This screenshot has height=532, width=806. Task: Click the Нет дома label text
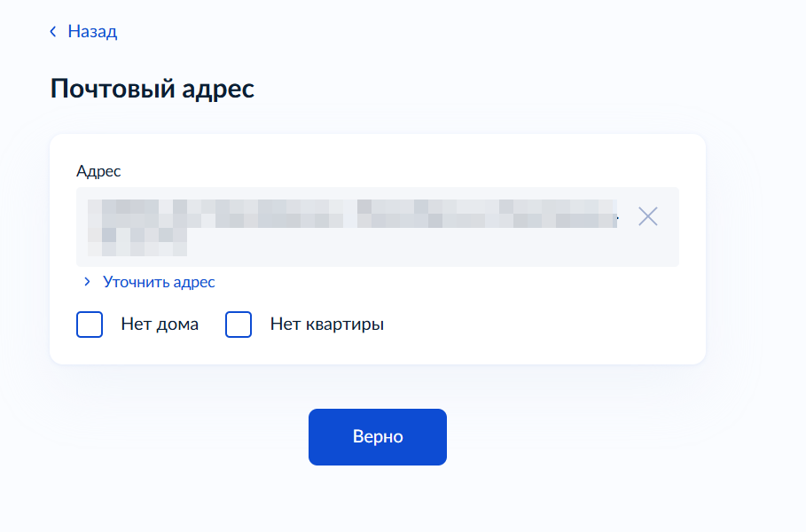pos(160,325)
